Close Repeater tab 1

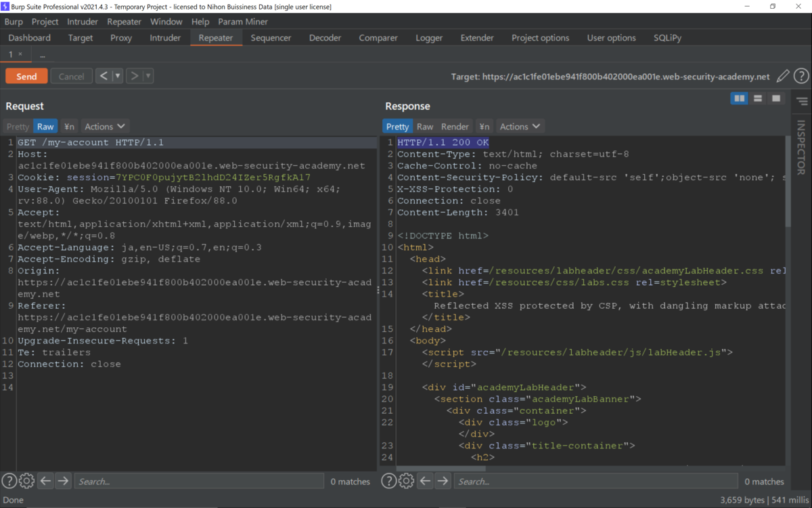20,54
